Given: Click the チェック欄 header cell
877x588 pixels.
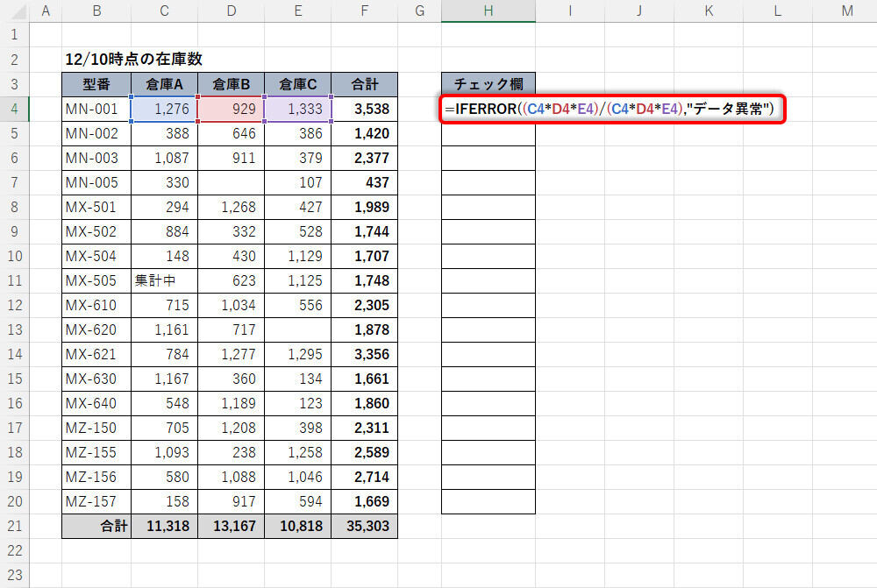Looking at the screenshot, I should point(488,84).
